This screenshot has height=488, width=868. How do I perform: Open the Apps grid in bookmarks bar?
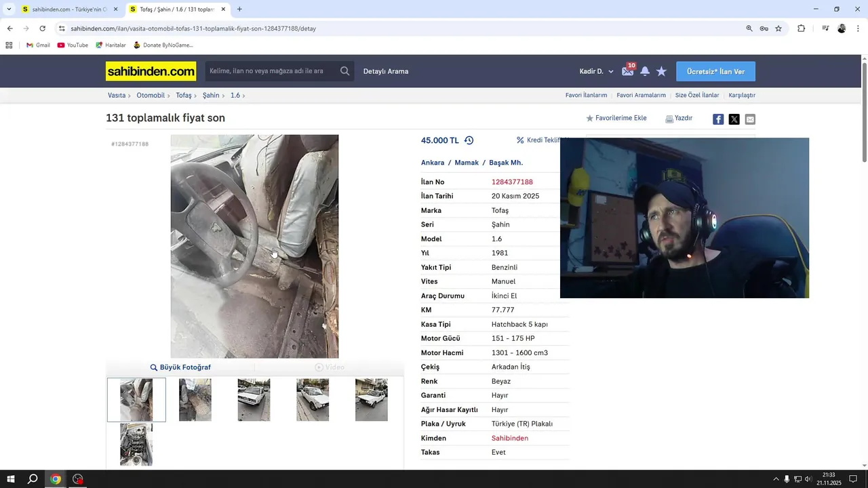pyautogui.click(x=9, y=45)
